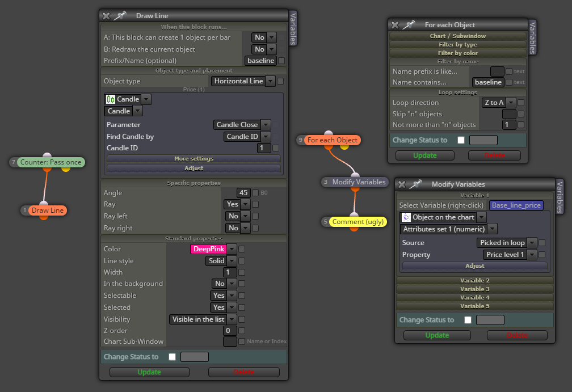The height and width of the screenshot is (392, 572).
Task: Click the pin icon in Modify Variables panel
Action: [x=416, y=184]
